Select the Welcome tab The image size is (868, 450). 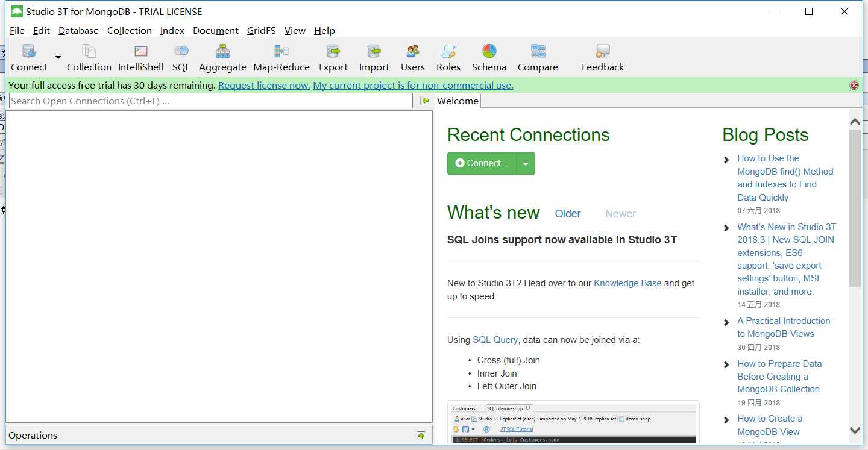pyautogui.click(x=458, y=101)
